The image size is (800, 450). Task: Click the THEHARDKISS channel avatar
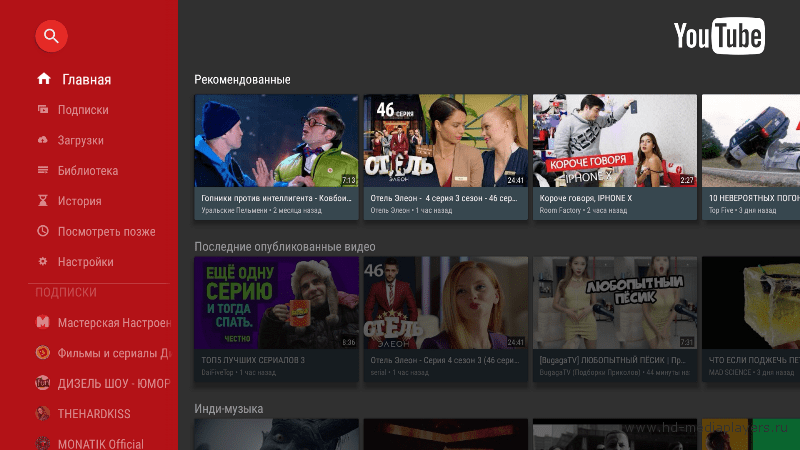point(43,413)
